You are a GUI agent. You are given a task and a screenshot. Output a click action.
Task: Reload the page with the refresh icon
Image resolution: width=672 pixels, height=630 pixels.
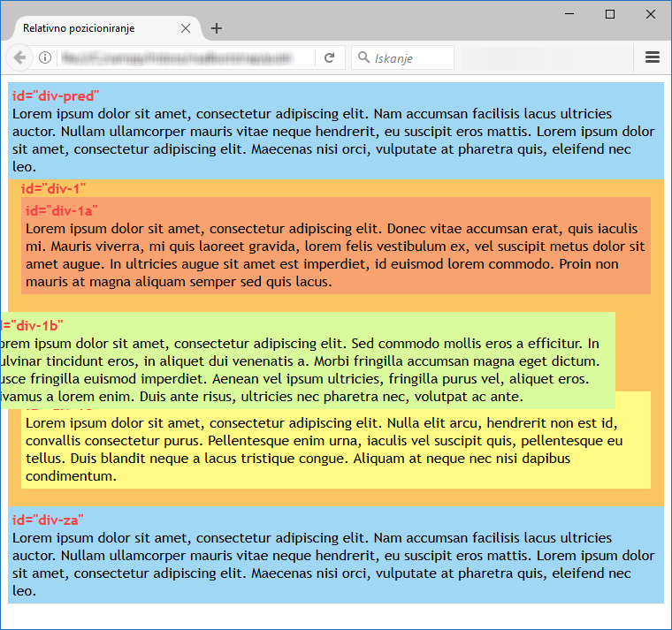tap(329, 57)
